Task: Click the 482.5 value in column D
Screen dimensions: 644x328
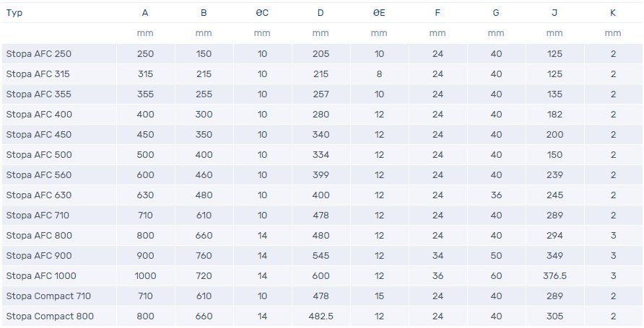Action: coord(321,316)
